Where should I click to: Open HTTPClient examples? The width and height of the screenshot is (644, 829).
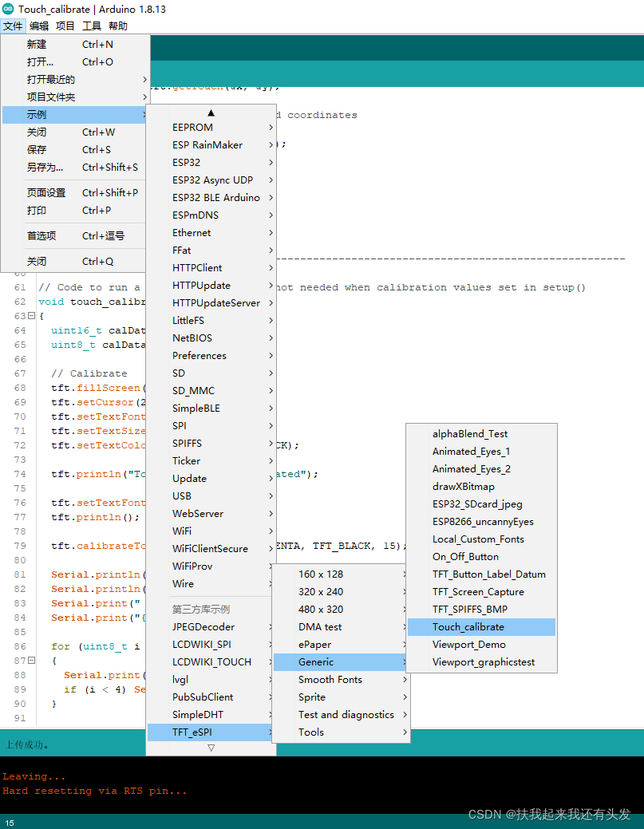[211, 267]
